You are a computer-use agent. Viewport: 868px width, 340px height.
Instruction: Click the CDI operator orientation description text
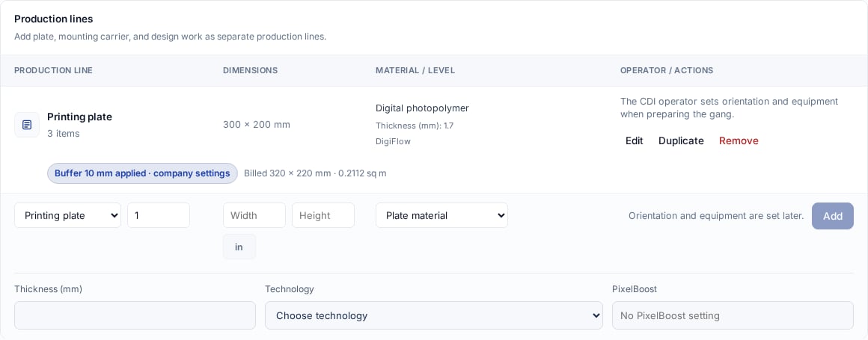point(729,108)
